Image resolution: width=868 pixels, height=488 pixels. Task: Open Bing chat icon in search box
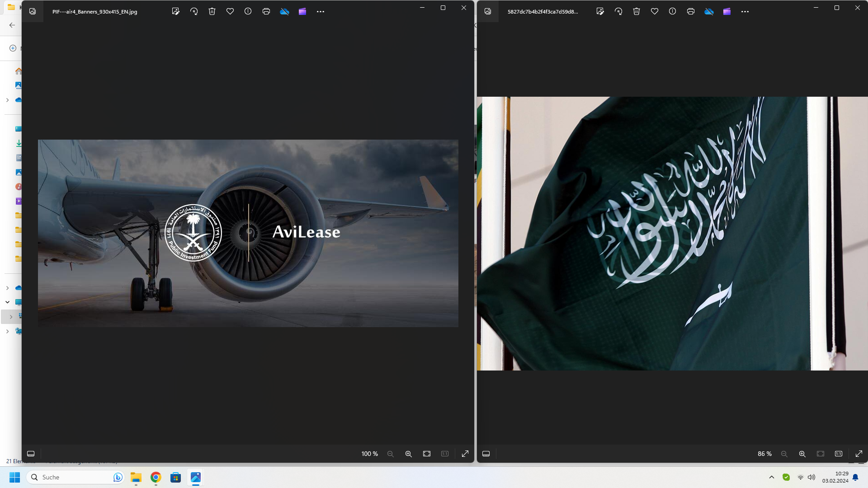[x=118, y=477]
